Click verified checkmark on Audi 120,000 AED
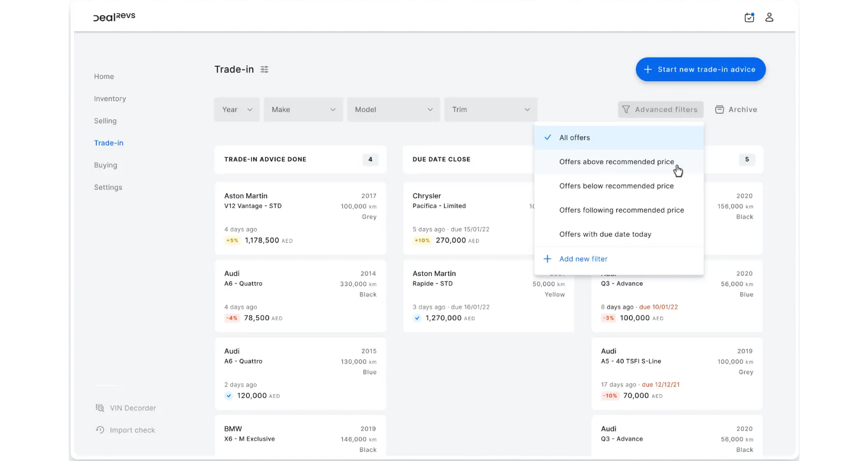The width and height of the screenshot is (868, 461). (x=229, y=396)
